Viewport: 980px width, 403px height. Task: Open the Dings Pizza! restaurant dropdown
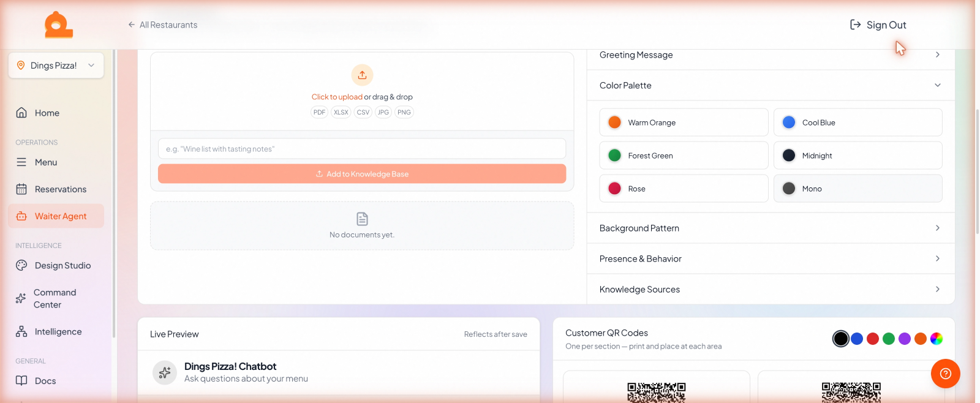pos(56,65)
